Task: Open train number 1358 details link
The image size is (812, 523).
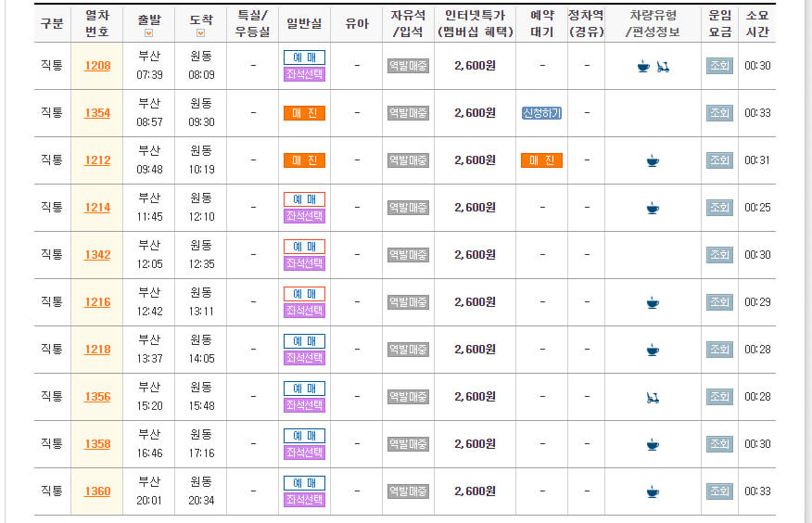Action: (97, 444)
